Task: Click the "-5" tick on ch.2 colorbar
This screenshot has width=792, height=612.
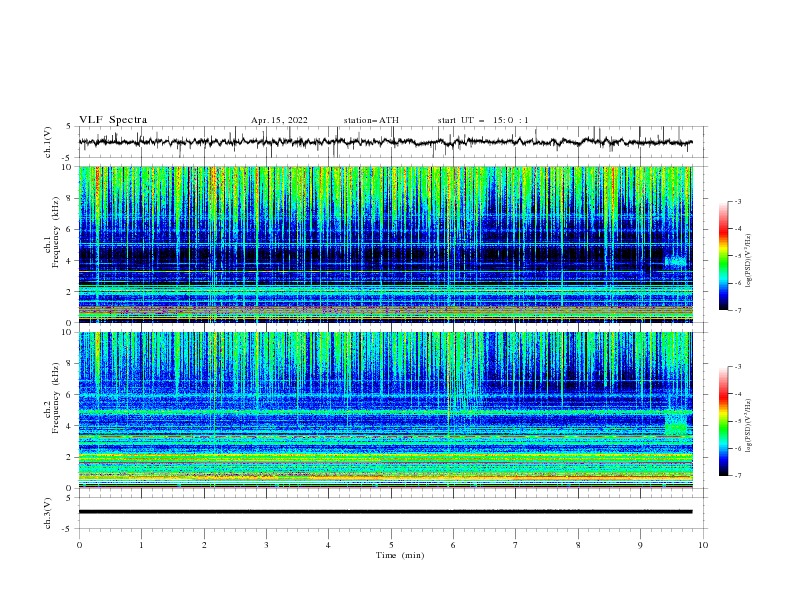Action: [x=737, y=421]
